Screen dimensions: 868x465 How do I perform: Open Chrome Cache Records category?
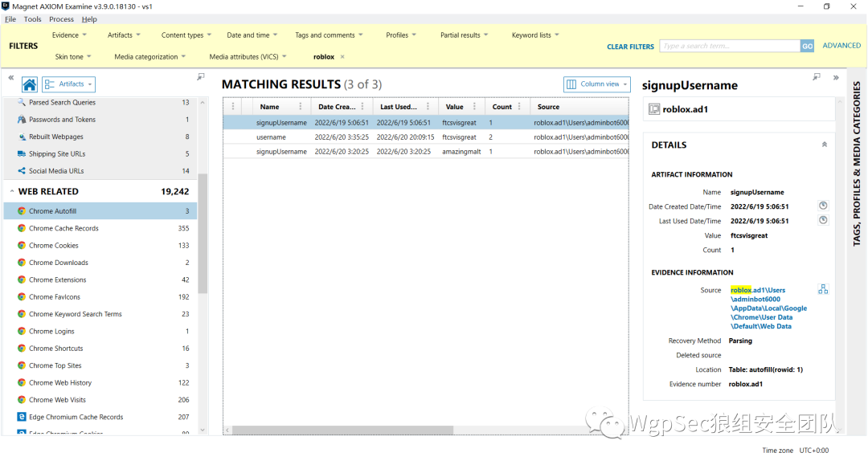tap(100, 228)
